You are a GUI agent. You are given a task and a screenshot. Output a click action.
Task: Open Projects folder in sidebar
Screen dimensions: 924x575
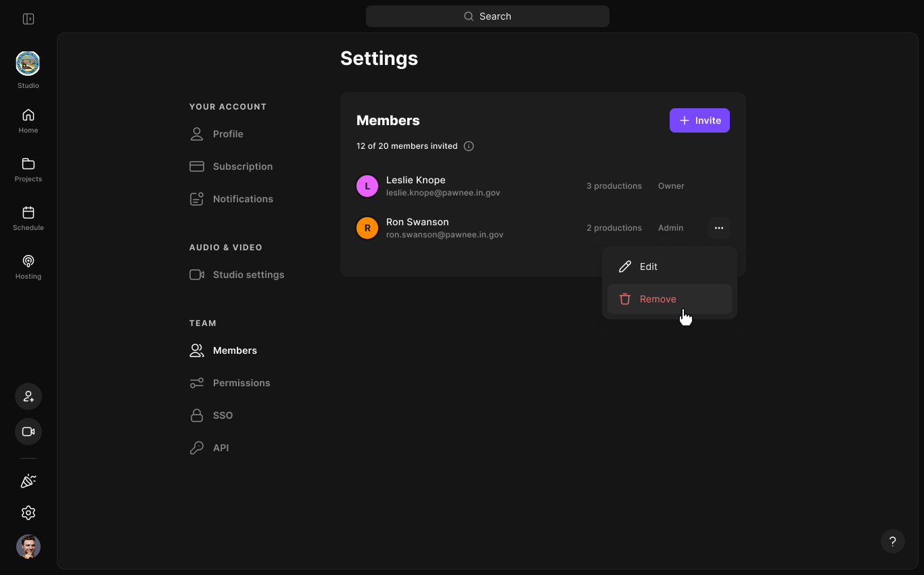click(x=28, y=169)
